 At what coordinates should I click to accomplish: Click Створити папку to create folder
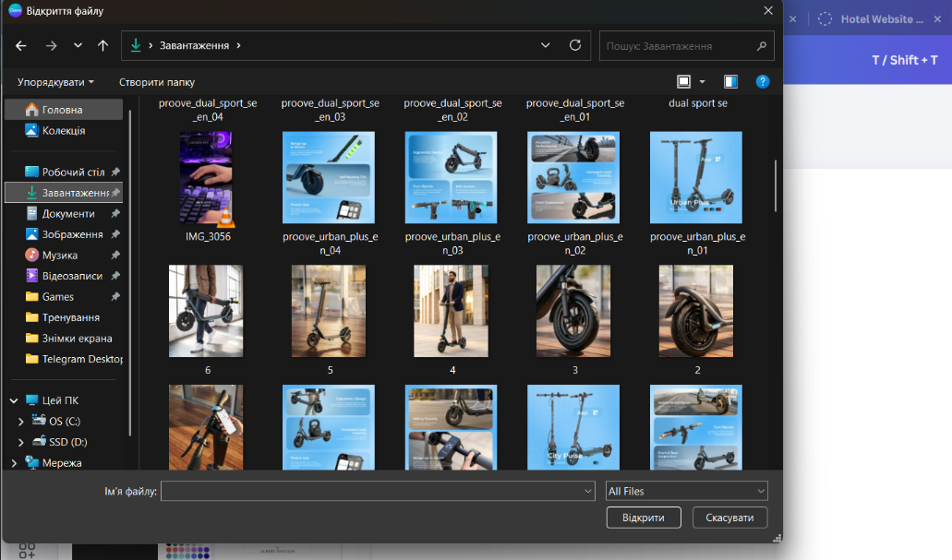pyautogui.click(x=157, y=82)
